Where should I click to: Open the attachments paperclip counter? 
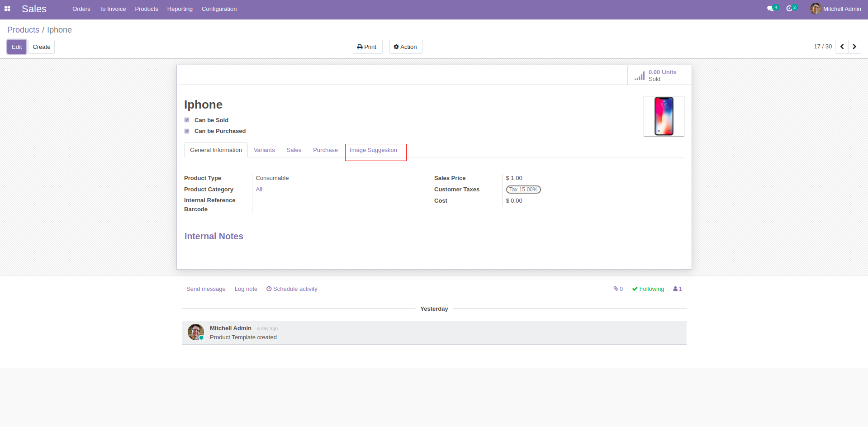tap(618, 289)
